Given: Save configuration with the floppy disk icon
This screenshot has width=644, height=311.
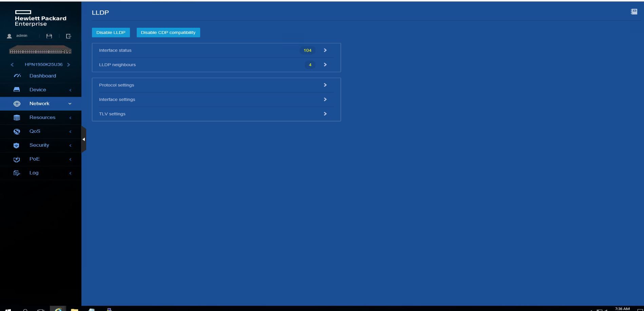Looking at the screenshot, I should pos(49,36).
